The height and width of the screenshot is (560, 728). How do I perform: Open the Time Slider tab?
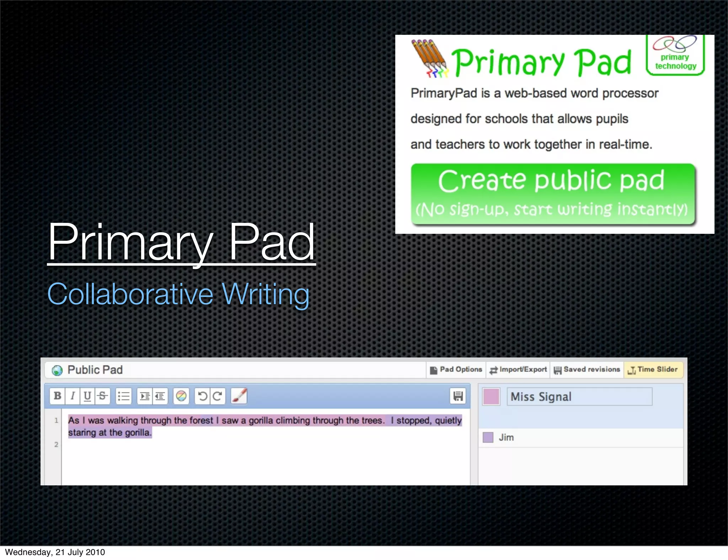point(653,370)
